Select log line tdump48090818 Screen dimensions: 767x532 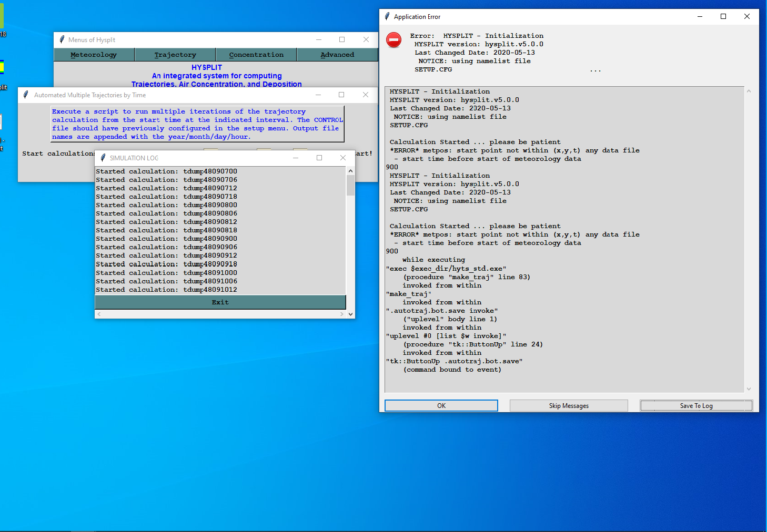[167, 230]
